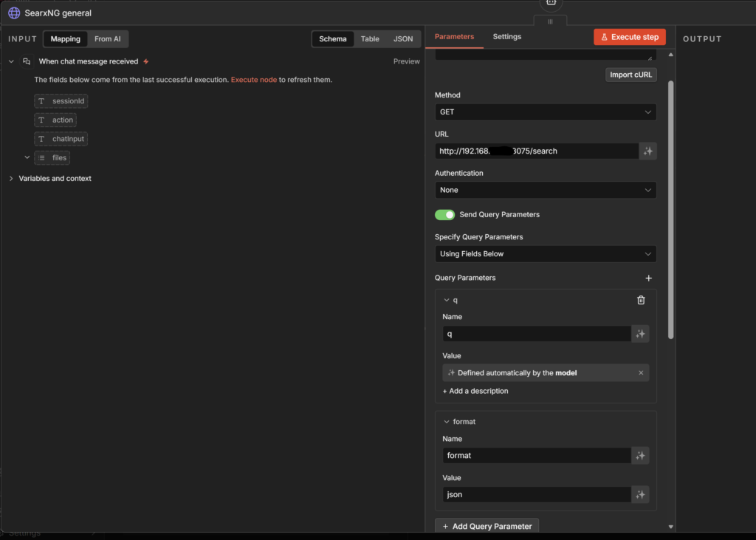Click the Execute step button
This screenshot has width=756, height=540.
pos(629,37)
